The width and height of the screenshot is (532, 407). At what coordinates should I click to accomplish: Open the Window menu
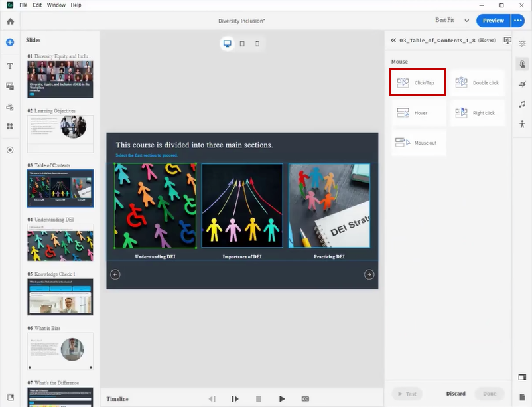tap(56, 5)
